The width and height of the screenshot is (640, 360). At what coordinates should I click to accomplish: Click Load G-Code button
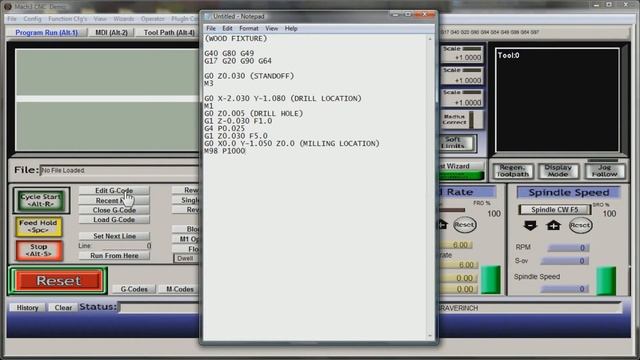(114, 220)
